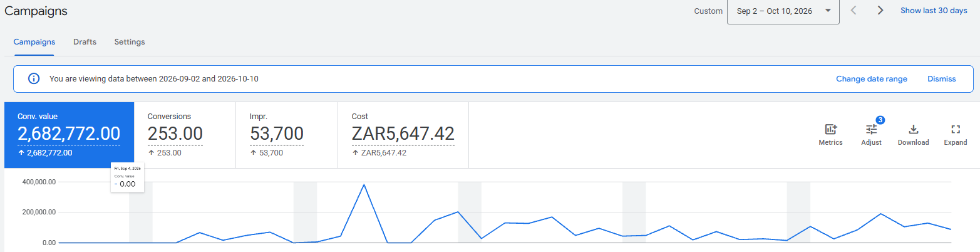Click the highest peak on the line chart

(x=364, y=185)
